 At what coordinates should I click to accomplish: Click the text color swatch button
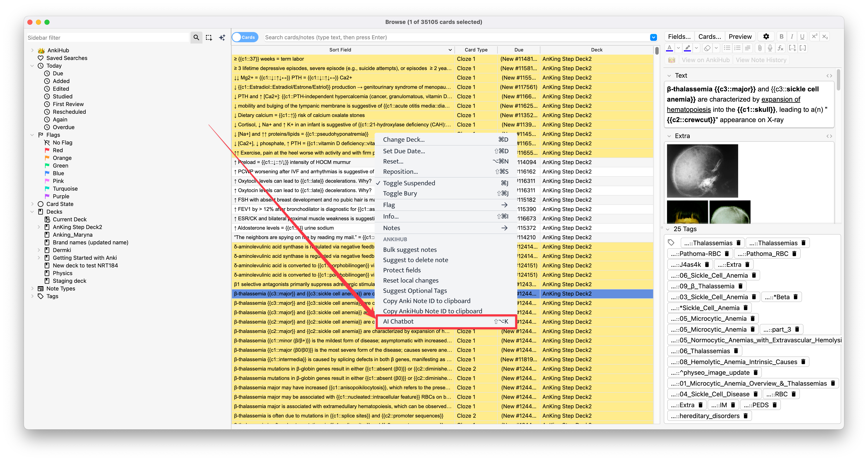coord(670,48)
